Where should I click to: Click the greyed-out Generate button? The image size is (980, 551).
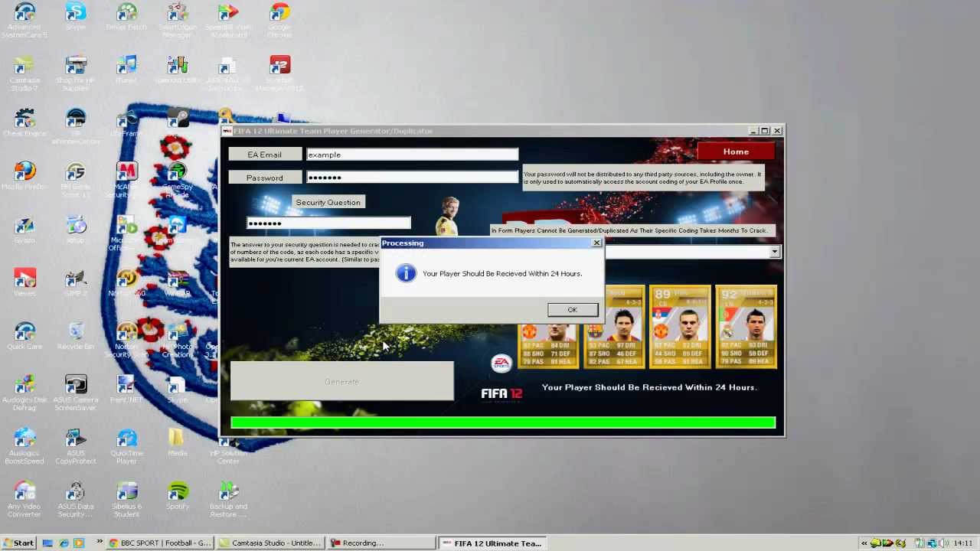[x=341, y=381]
